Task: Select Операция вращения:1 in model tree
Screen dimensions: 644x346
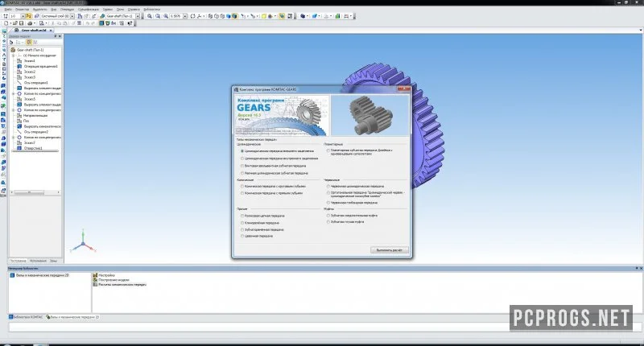Action: pos(41,66)
